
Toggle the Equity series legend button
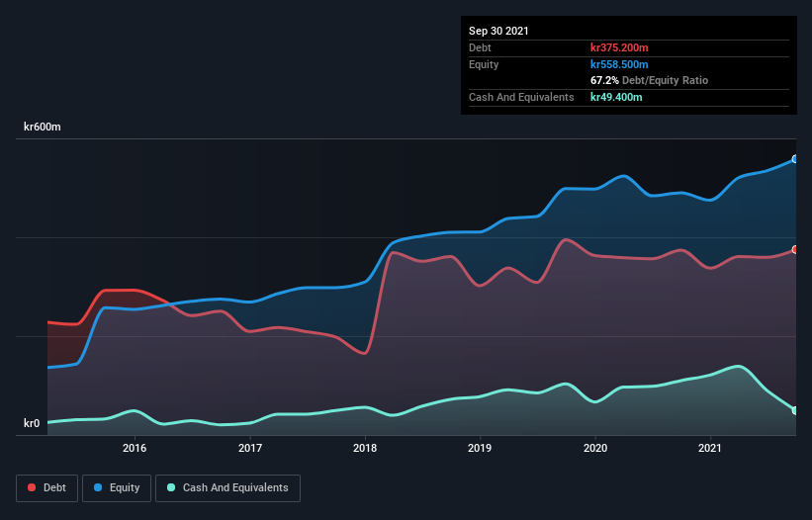click(x=117, y=488)
